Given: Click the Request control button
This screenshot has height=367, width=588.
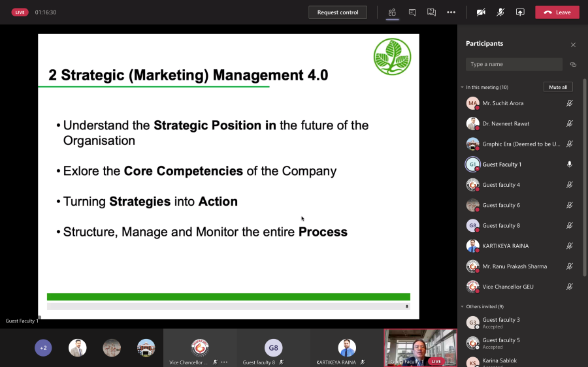Looking at the screenshot, I should 338,12.
